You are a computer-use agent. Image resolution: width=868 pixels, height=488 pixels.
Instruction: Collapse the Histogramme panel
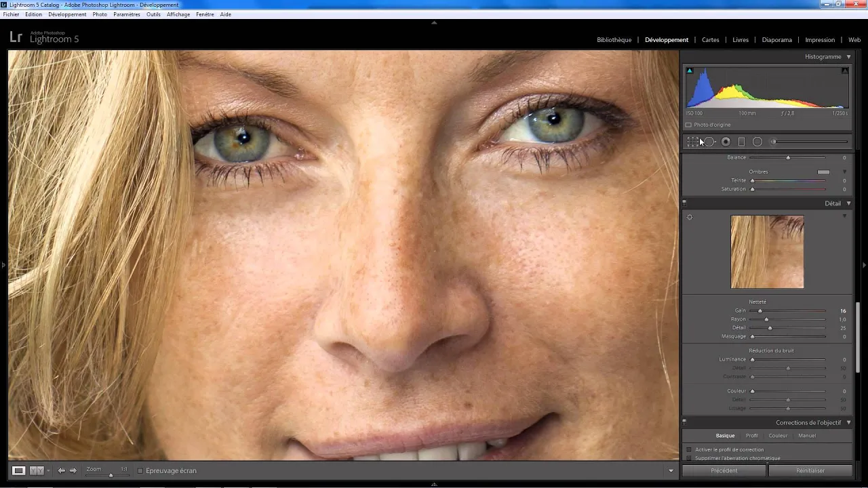coord(848,57)
